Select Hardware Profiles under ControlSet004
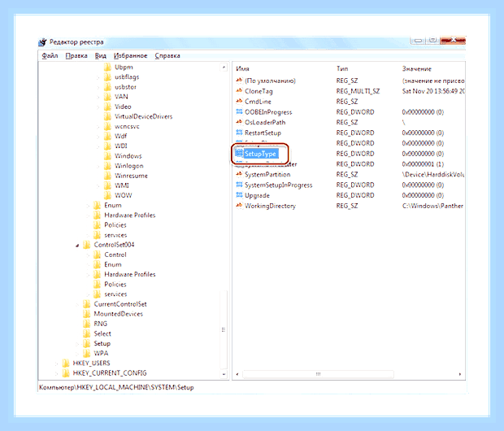This screenshot has height=431, width=504. tap(130, 274)
